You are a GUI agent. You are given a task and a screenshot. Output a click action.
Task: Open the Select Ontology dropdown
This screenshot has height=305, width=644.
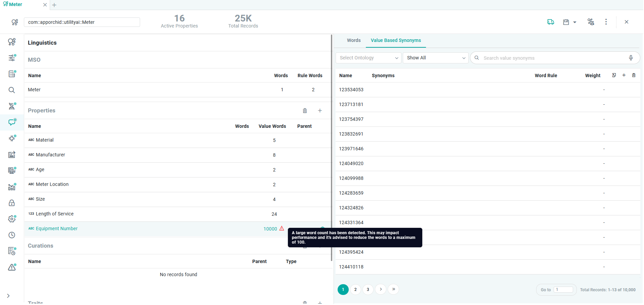[368, 58]
